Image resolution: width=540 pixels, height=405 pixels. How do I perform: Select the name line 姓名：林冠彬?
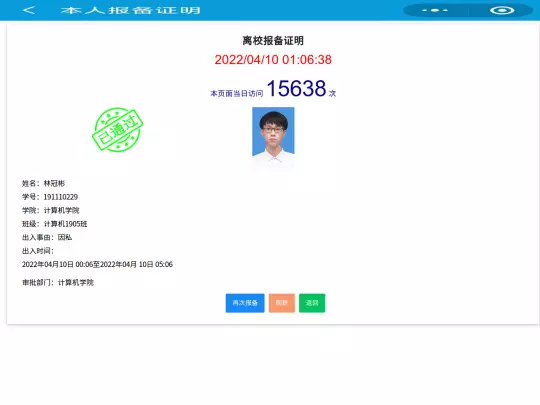click(43, 183)
